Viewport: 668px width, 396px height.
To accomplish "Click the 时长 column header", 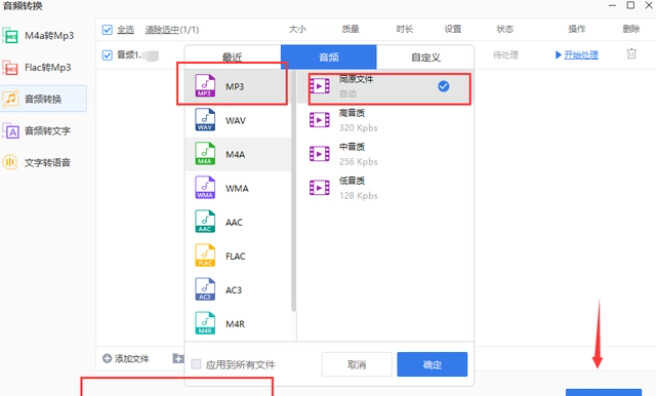I will (x=404, y=29).
